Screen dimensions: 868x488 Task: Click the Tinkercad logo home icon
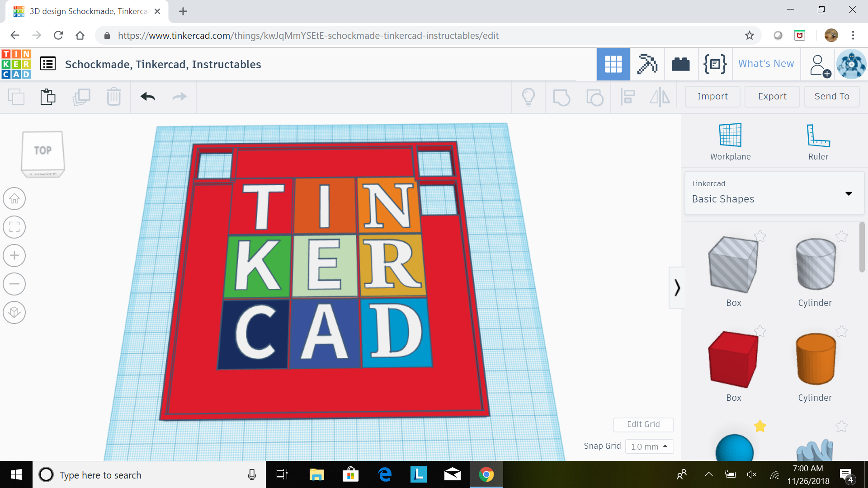(16, 64)
